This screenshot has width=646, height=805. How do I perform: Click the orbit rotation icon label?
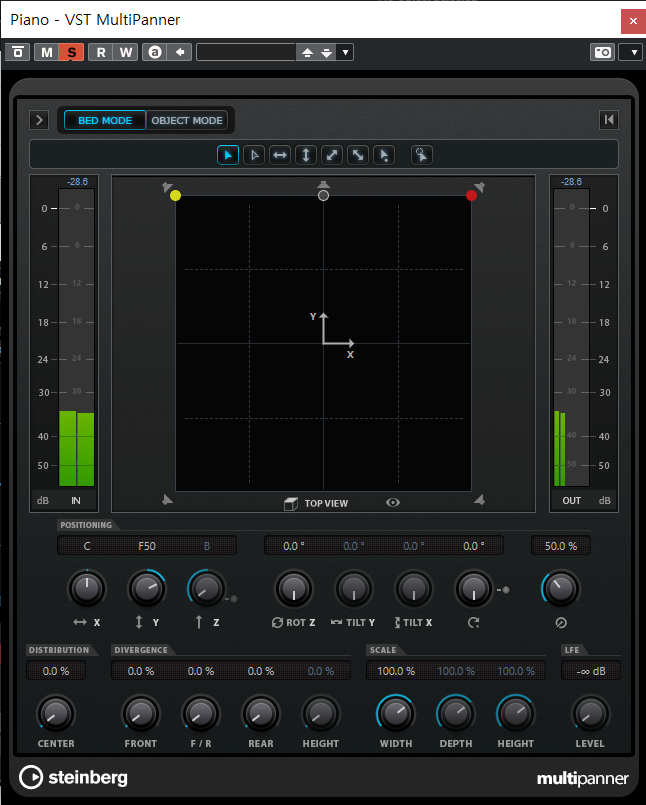click(x=473, y=622)
